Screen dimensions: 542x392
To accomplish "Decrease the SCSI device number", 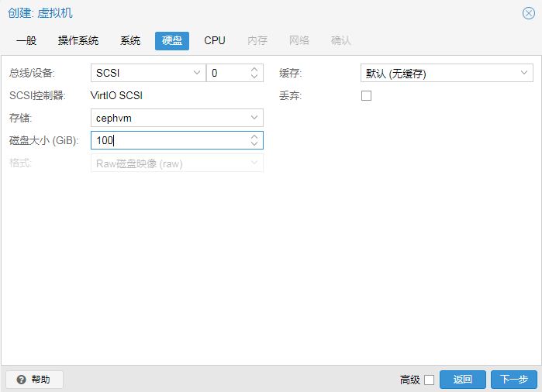I will pos(254,77).
